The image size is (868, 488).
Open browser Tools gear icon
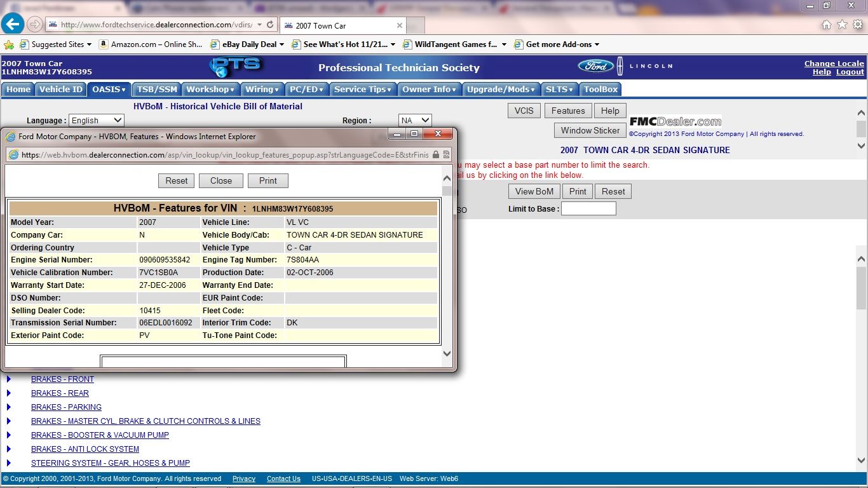pyautogui.click(x=857, y=25)
